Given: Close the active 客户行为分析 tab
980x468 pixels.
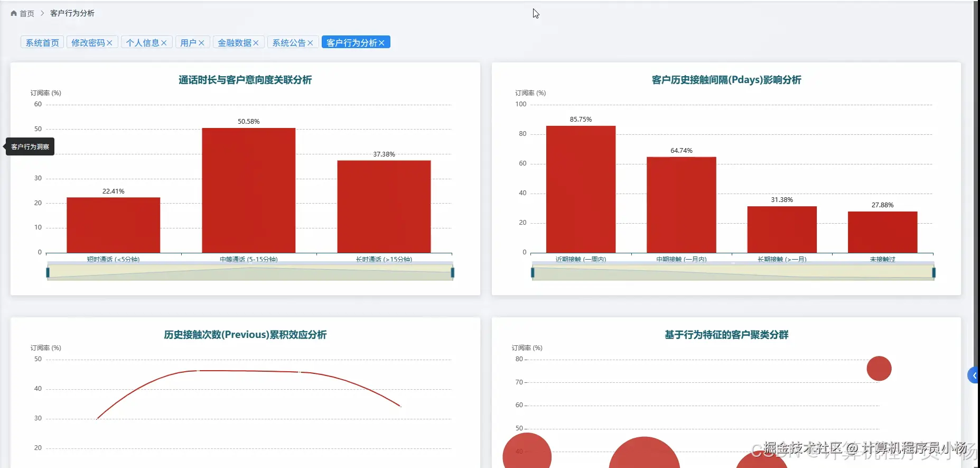Looking at the screenshot, I should pos(381,43).
